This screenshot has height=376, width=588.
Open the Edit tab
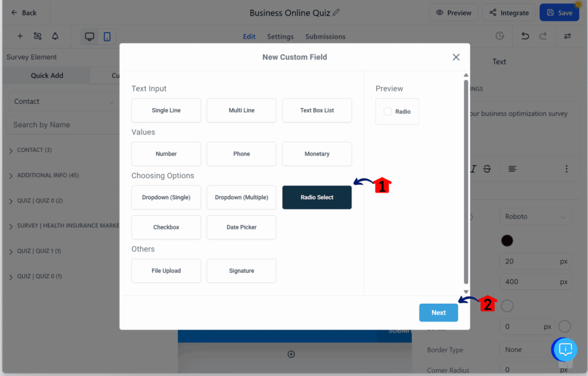point(249,36)
